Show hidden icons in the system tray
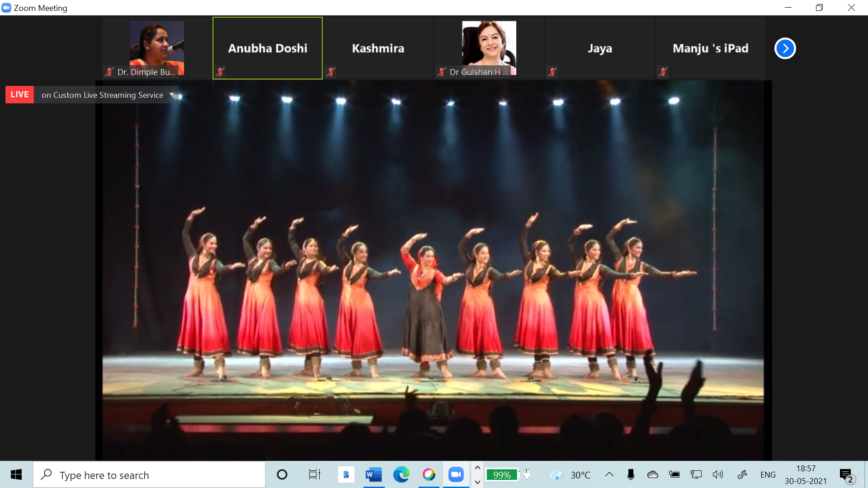 coord(609,474)
